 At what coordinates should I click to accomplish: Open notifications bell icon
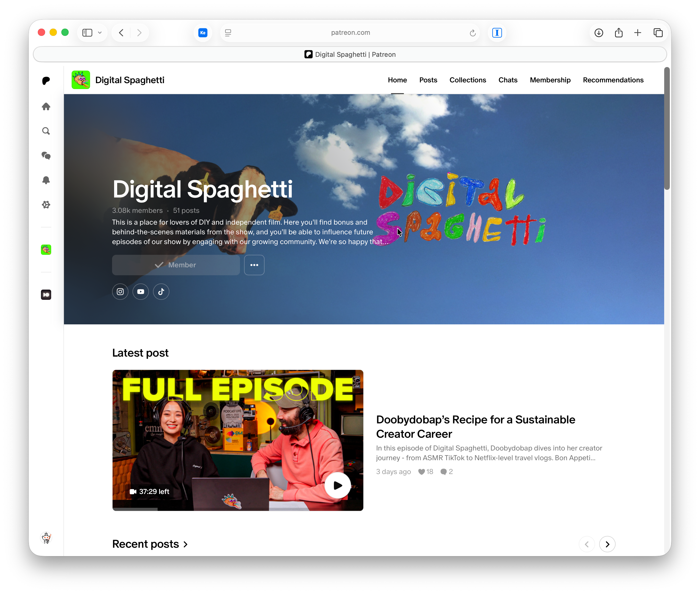pyautogui.click(x=46, y=180)
